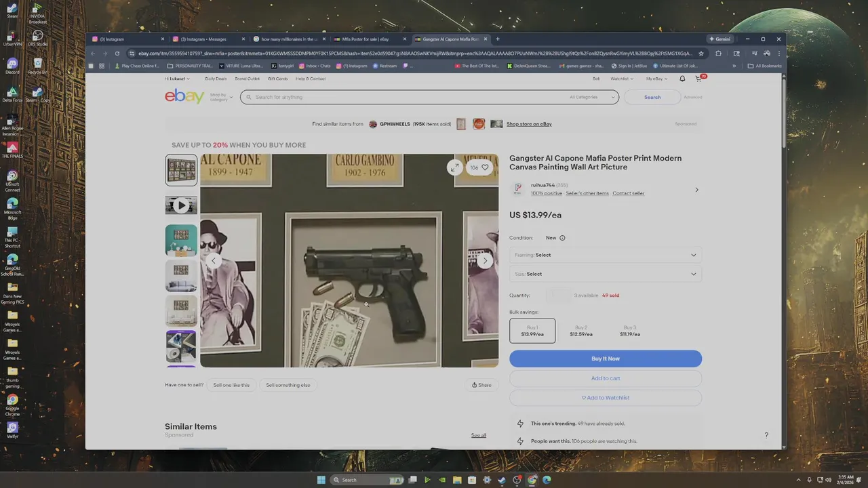Click Add to Watchlist button
The image size is (868, 488).
[x=606, y=397]
